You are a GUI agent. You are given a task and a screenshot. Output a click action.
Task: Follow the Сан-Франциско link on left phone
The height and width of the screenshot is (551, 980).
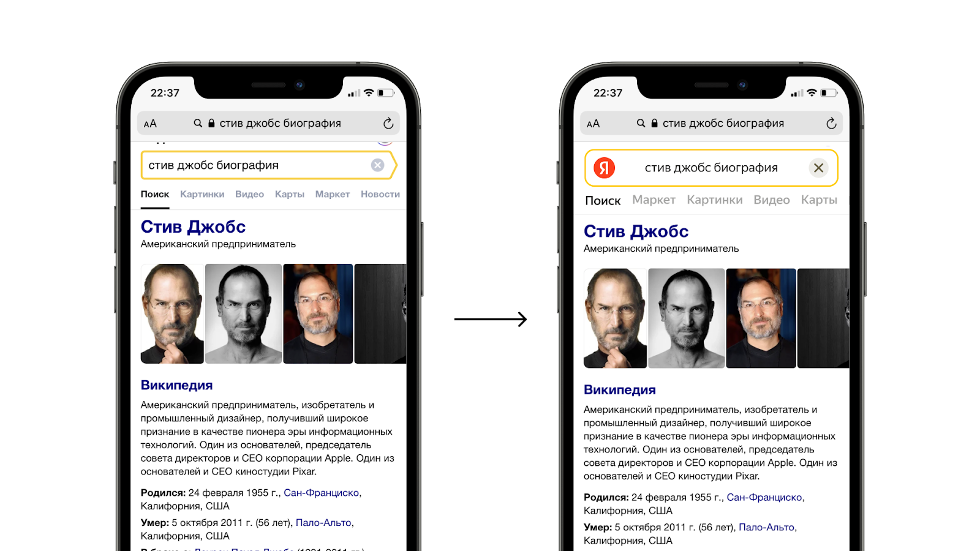tap(322, 493)
